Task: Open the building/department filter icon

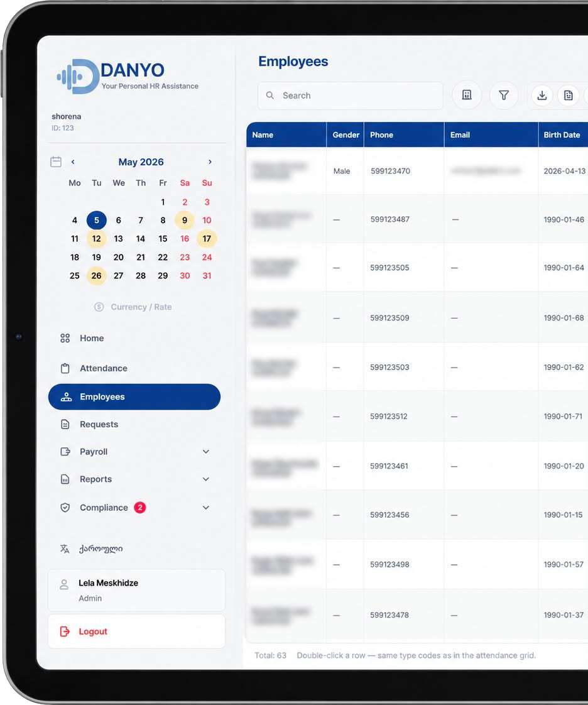Action: point(467,95)
